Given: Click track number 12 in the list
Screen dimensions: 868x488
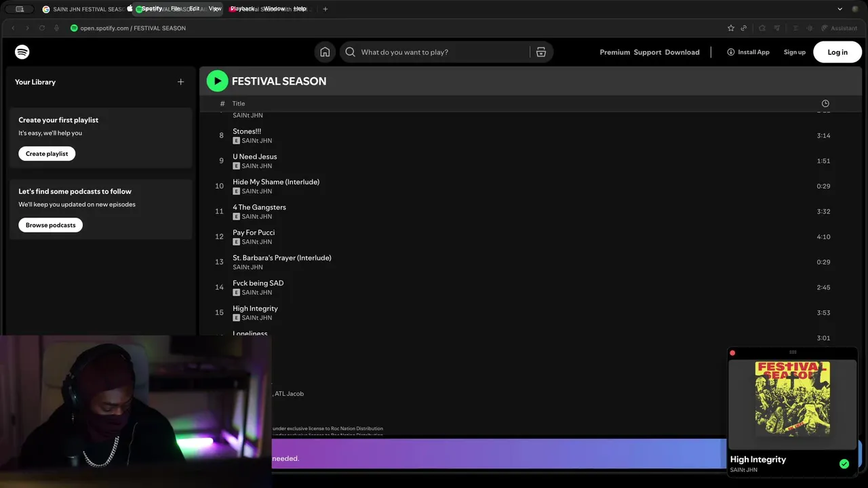Looking at the screenshot, I should (219, 237).
